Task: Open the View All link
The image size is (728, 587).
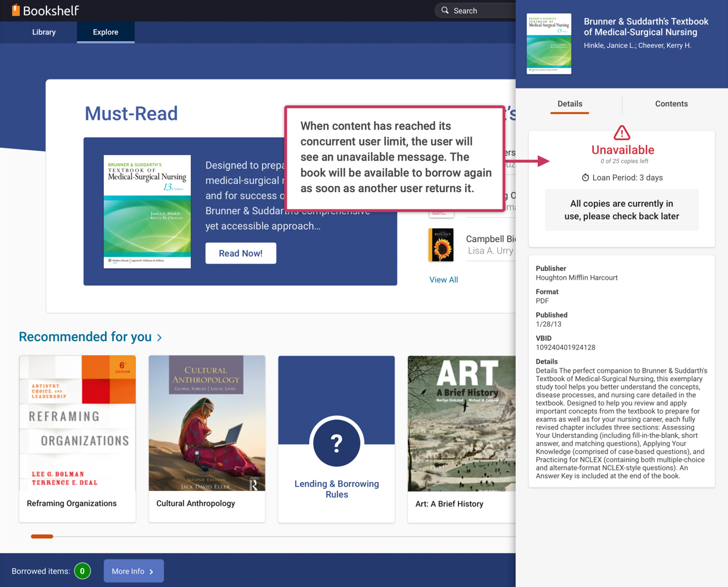Action: pyautogui.click(x=444, y=280)
